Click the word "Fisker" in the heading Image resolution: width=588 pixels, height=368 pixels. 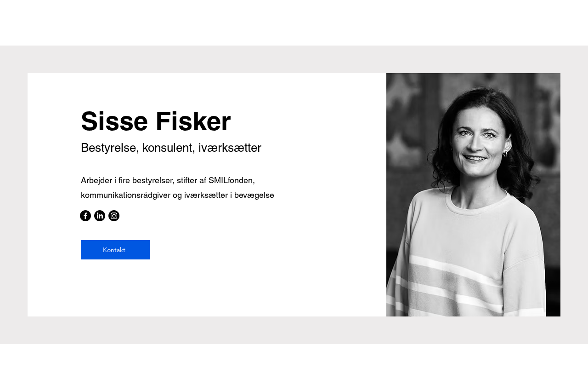pyautogui.click(x=193, y=121)
